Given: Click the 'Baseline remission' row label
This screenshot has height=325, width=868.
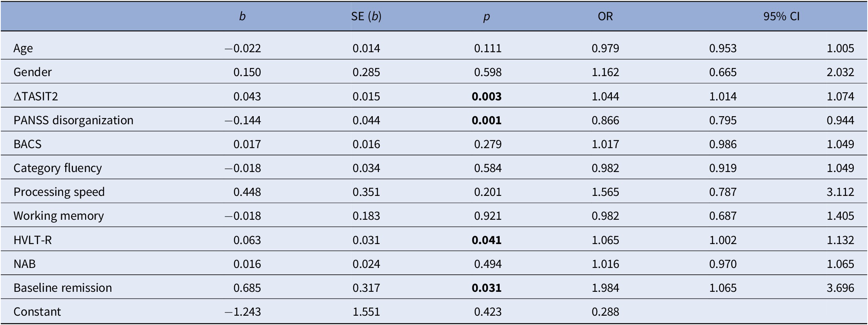Looking at the screenshot, I should pyautogui.click(x=63, y=288).
